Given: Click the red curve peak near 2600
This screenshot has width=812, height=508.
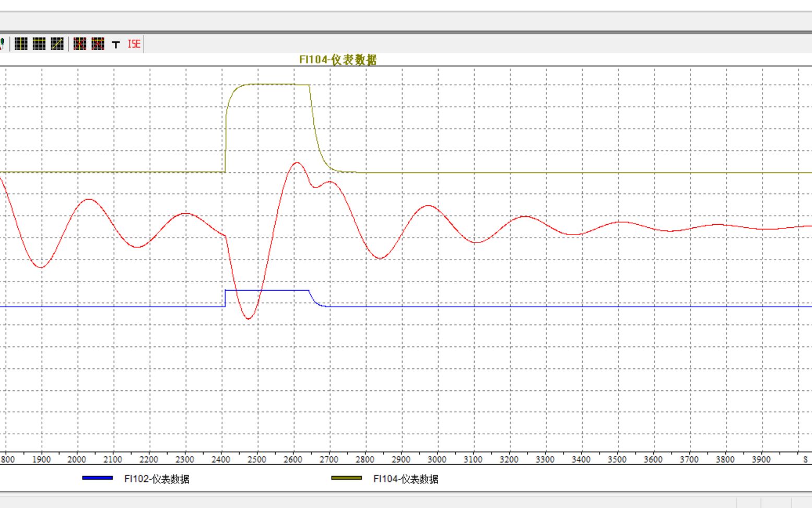Looking at the screenshot, I should pos(297,163).
